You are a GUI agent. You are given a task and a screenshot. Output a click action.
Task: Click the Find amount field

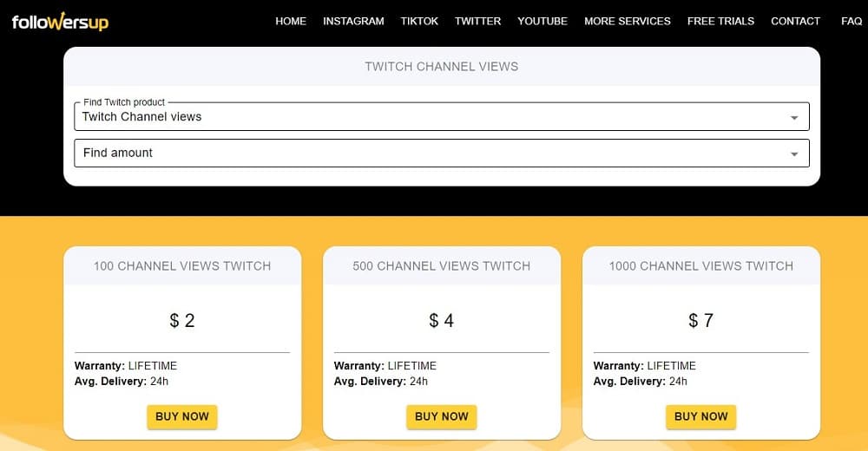pos(442,154)
